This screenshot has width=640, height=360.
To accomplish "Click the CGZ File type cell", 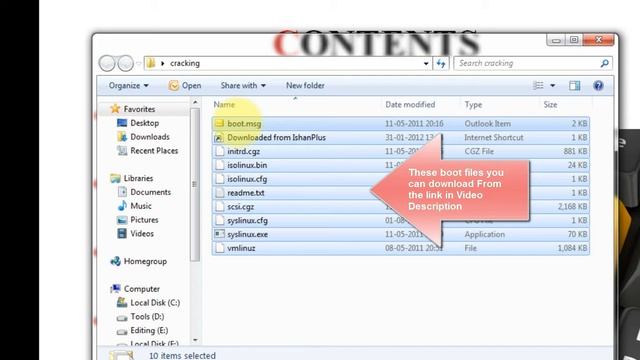I will pos(479,151).
